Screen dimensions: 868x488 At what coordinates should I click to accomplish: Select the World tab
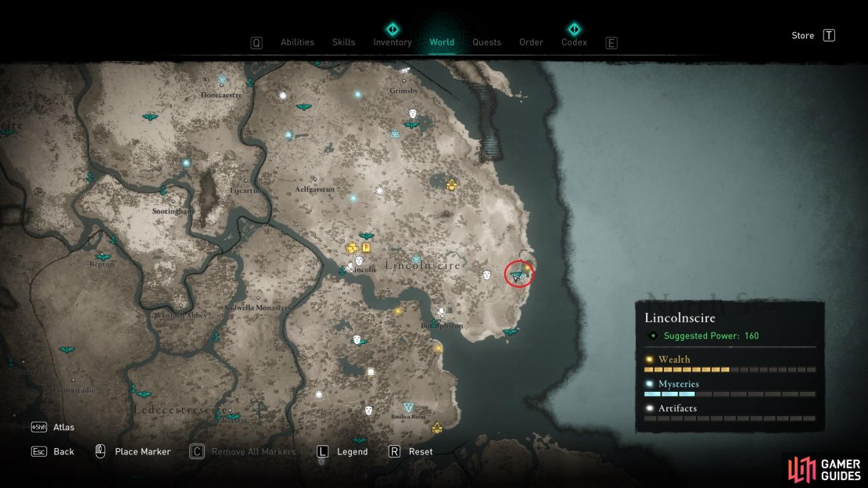pos(442,42)
